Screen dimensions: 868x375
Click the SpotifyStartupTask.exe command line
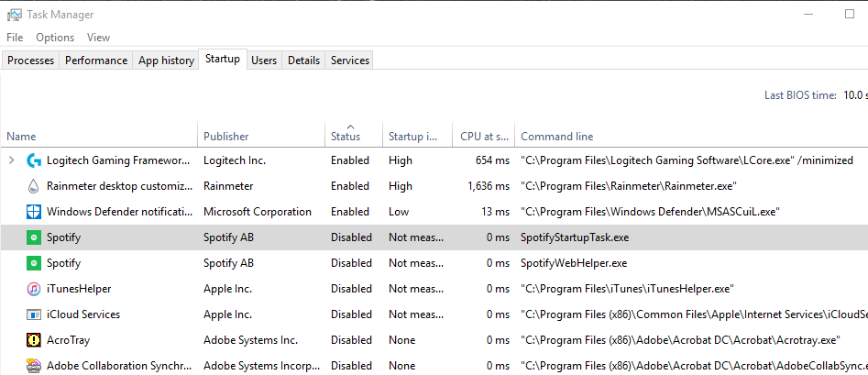[x=575, y=237]
